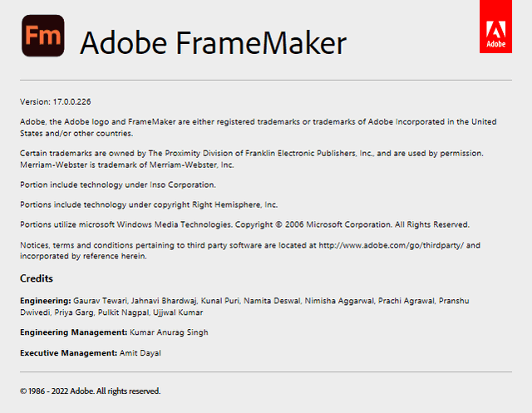Click the Adobe FrameMaker title text
The height and width of the screenshot is (413, 532).
(212, 41)
